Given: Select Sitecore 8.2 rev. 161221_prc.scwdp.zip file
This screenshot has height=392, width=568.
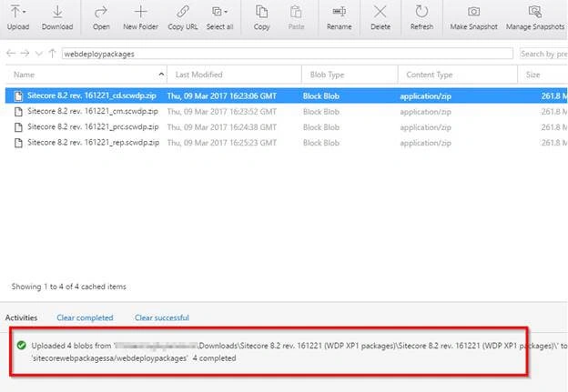Looking at the screenshot, I should (x=93, y=127).
